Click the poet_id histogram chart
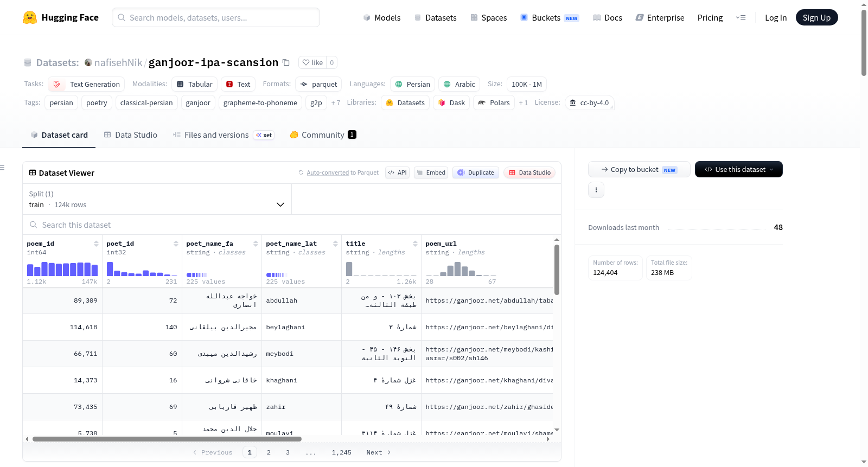Screen dimensions: 868x467 point(142,269)
